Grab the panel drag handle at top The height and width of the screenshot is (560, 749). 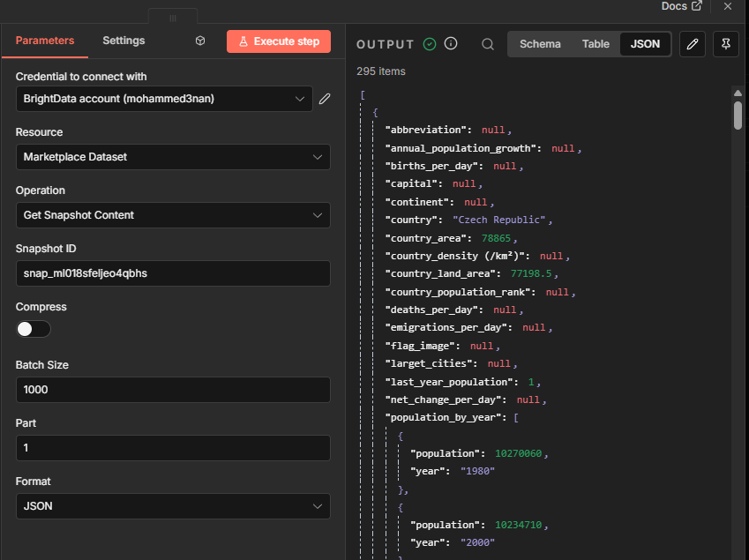tap(173, 18)
